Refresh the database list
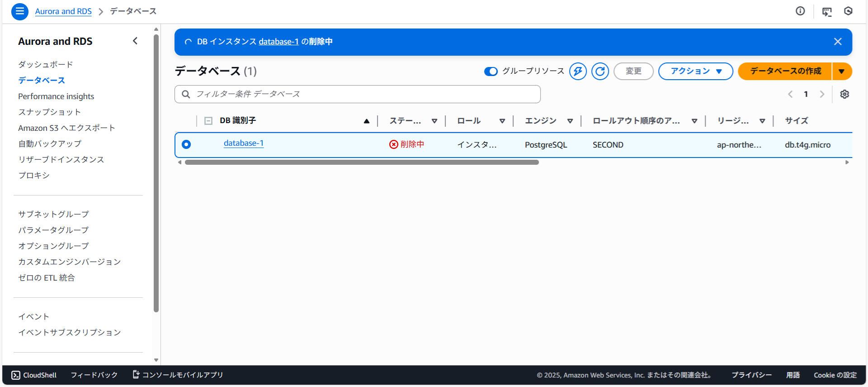This screenshot has width=868, height=387. (x=600, y=72)
